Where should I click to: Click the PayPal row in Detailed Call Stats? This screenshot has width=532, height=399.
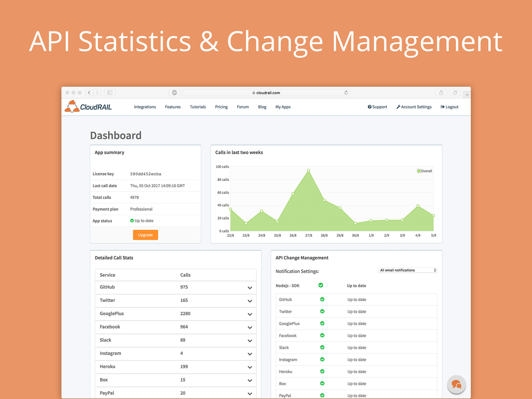pyautogui.click(x=176, y=393)
